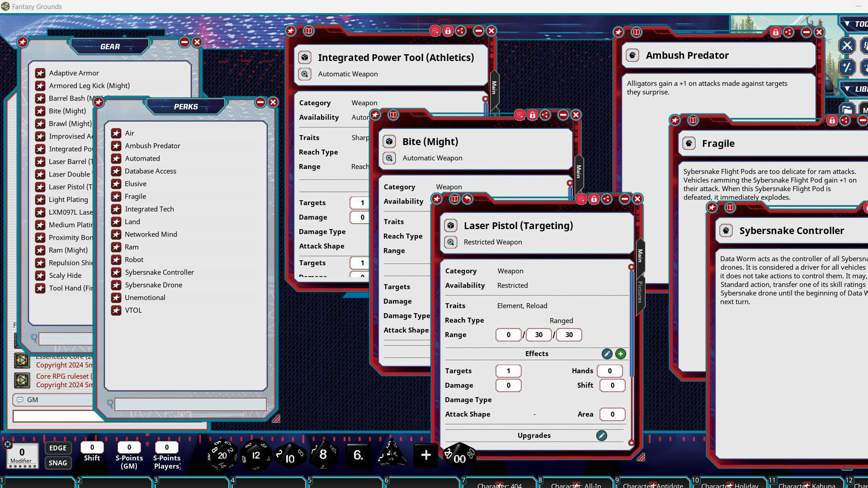Viewport: 868px width, 488px height.
Task: Edit Upgrades using the pencil icon
Action: tap(602, 436)
